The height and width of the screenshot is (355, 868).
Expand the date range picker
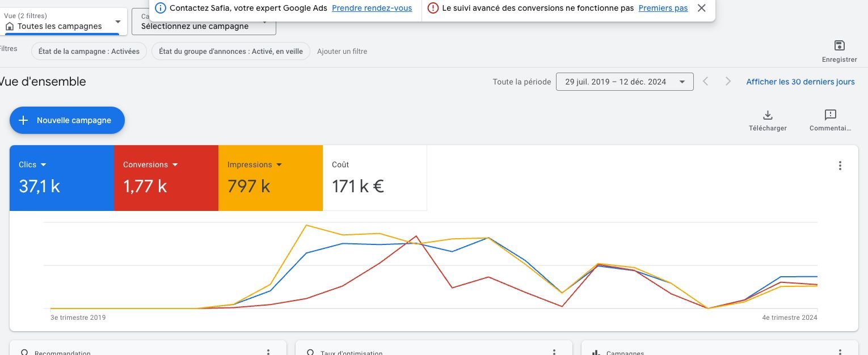[624, 82]
